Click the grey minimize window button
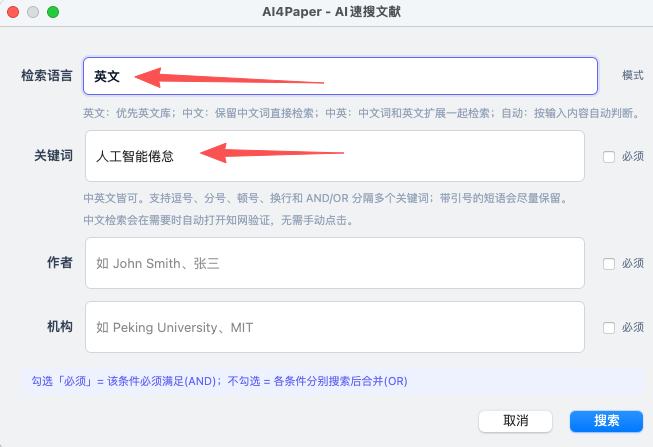 33,12
